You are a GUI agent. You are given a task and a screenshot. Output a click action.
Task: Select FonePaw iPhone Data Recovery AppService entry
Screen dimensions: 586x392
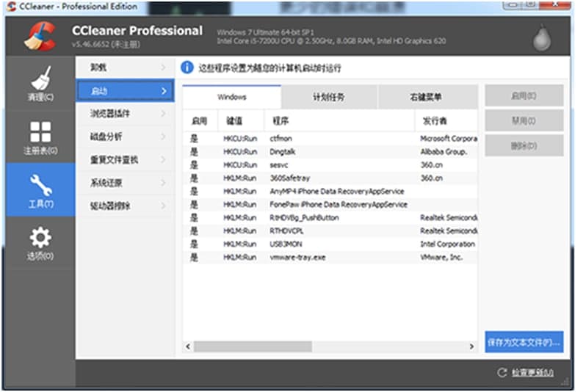(x=330, y=204)
